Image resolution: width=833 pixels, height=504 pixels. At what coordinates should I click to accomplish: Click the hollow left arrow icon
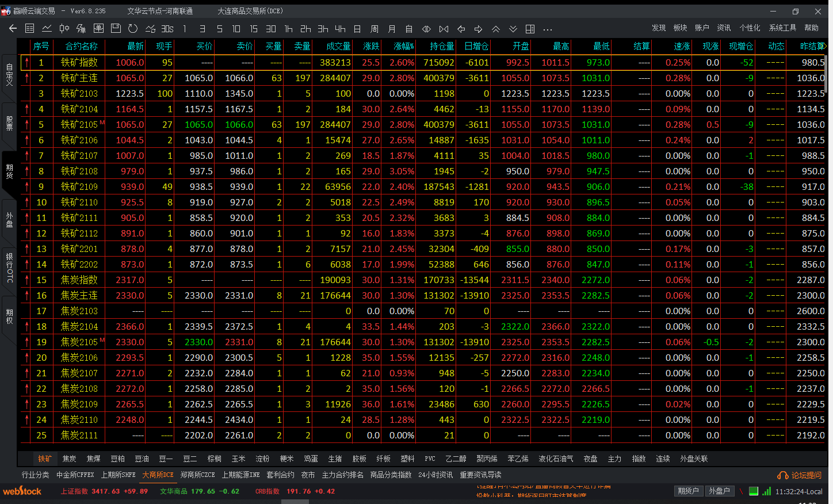pyautogui.click(x=461, y=28)
